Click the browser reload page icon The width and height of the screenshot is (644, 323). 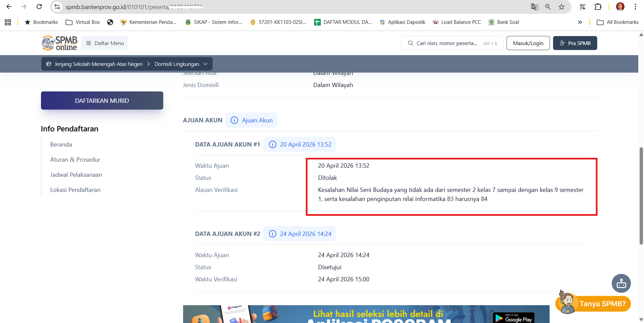[x=39, y=7]
